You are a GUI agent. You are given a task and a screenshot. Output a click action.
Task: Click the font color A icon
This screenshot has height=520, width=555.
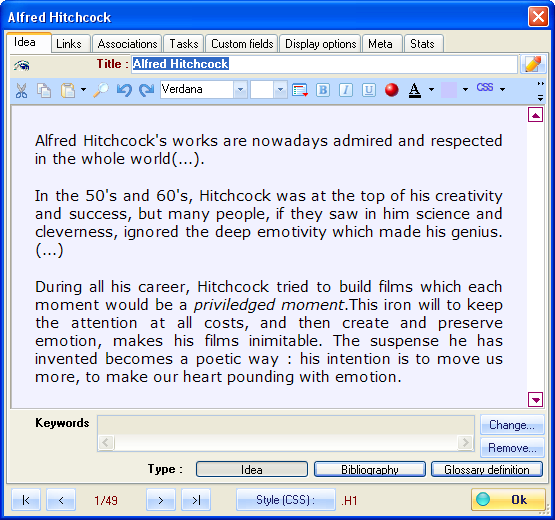tap(415, 90)
